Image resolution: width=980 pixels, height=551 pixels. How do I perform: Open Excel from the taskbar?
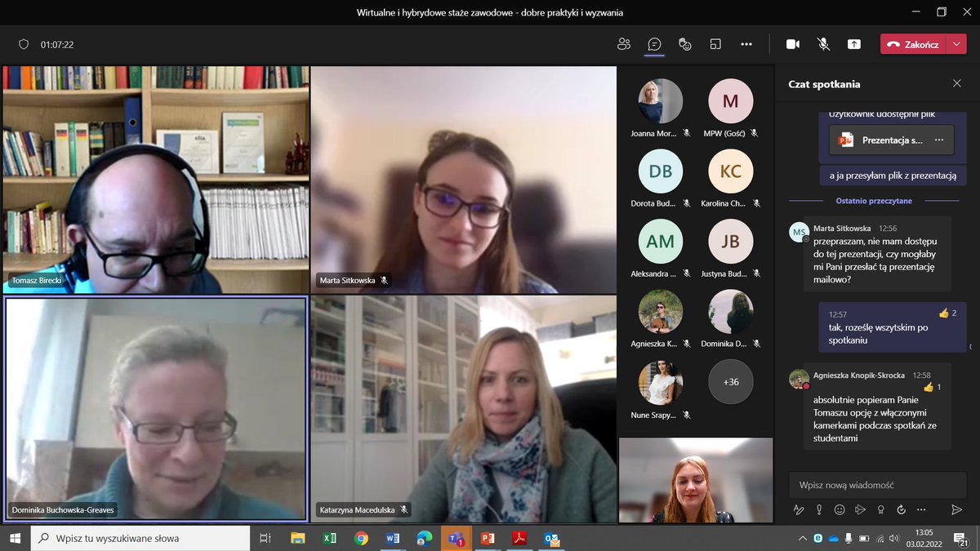(x=330, y=538)
